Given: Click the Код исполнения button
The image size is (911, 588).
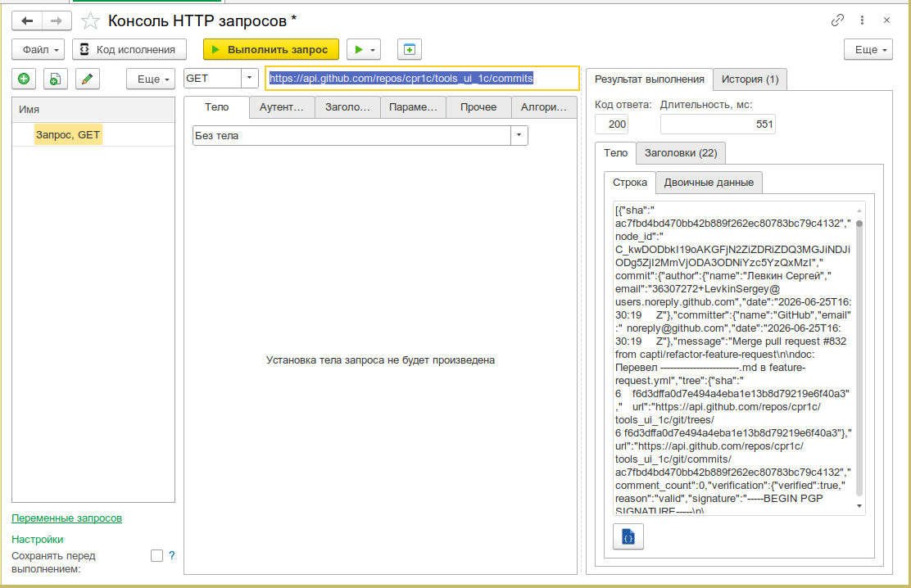Looking at the screenshot, I should point(129,49).
